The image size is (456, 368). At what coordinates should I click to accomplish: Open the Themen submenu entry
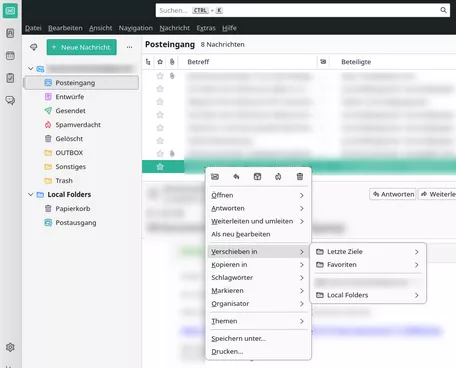pos(258,321)
